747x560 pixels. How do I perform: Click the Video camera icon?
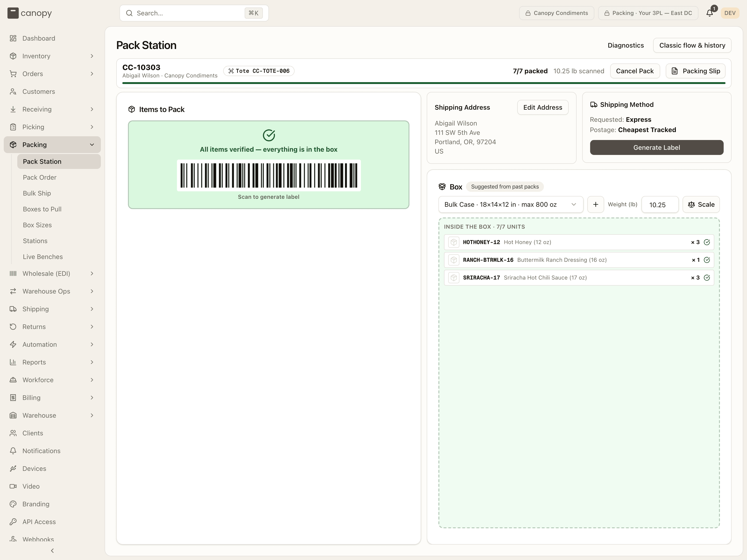[x=13, y=486]
